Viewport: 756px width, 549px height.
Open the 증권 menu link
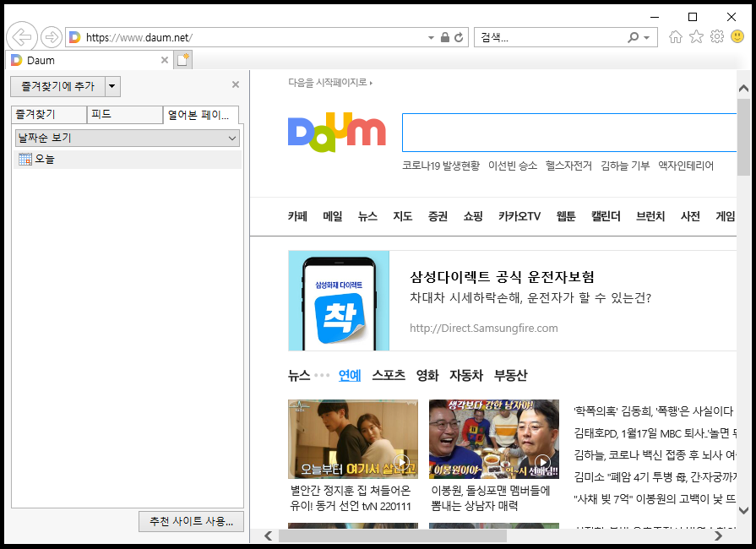pyautogui.click(x=438, y=216)
